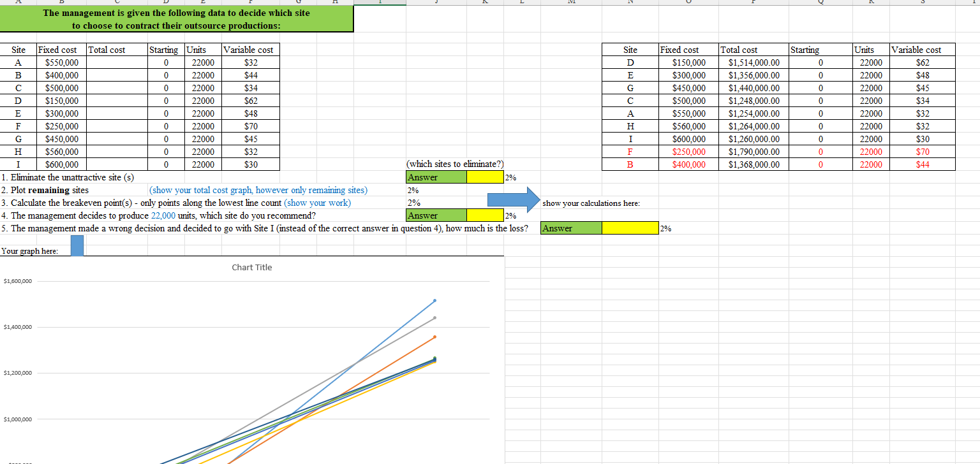This screenshot has height=464, width=980.
Task: Click the $1,200,000 axis label on the chart
Action: (17, 373)
